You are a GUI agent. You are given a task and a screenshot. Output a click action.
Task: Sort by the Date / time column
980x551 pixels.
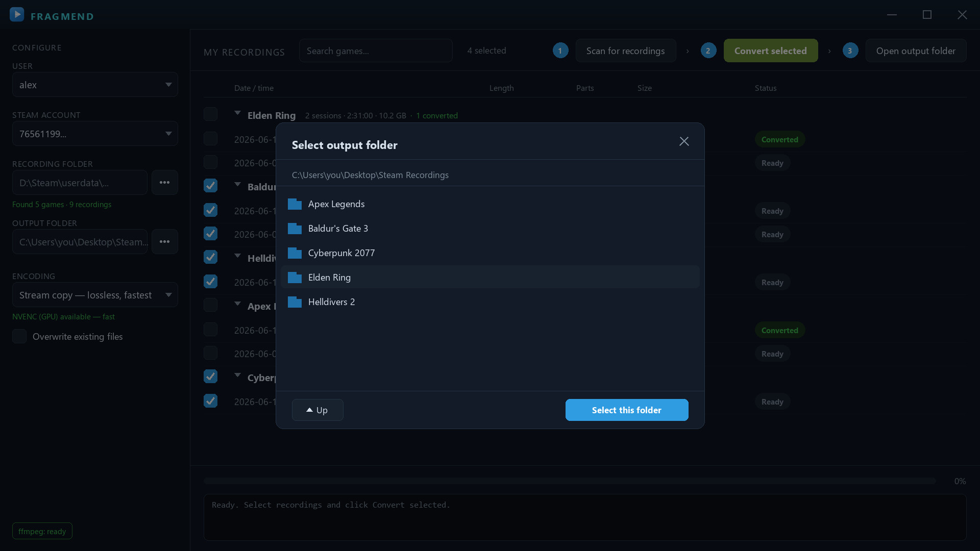point(254,88)
